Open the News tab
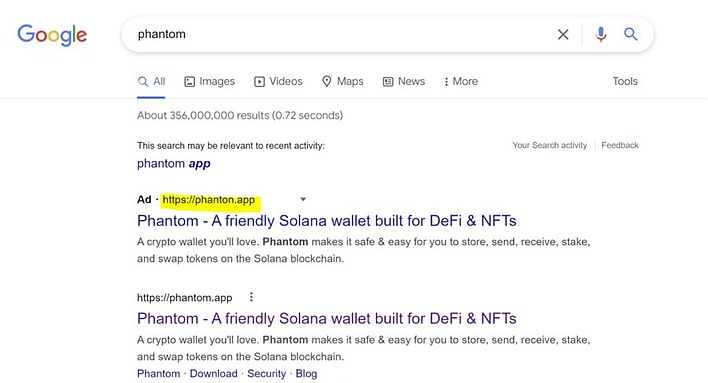This screenshot has height=383, width=708. pos(404,81)
